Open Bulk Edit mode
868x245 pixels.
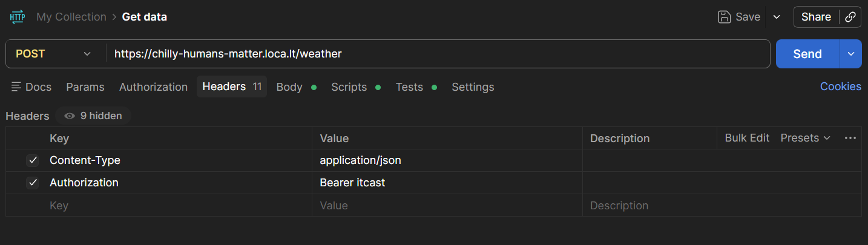coord(747,138)
